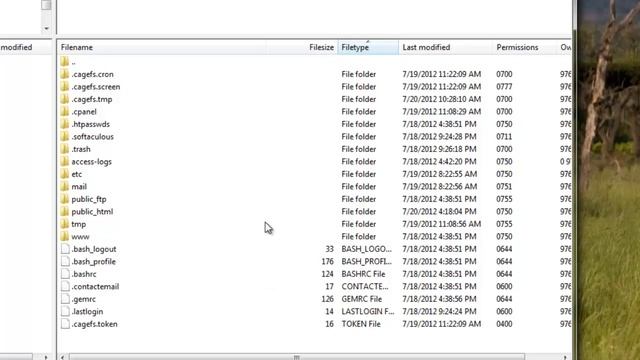Select the etc folder icon

pyautogui.click(x=64, y=174)
